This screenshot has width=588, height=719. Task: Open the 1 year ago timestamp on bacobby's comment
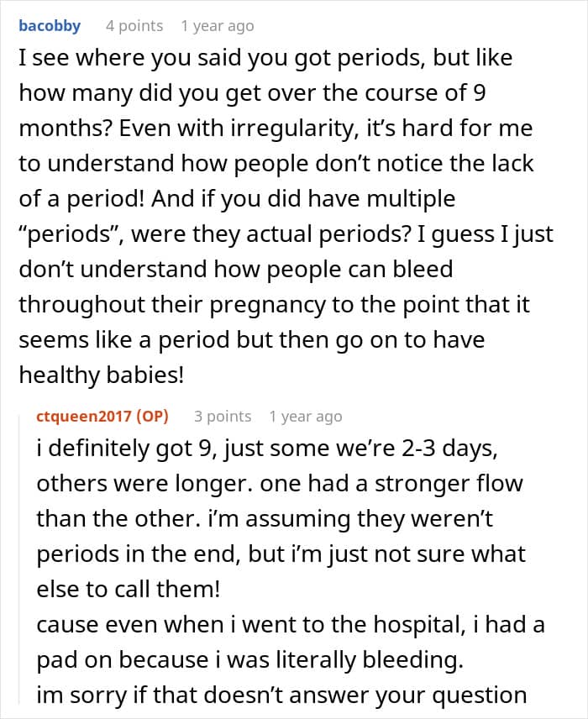(217, 26)
